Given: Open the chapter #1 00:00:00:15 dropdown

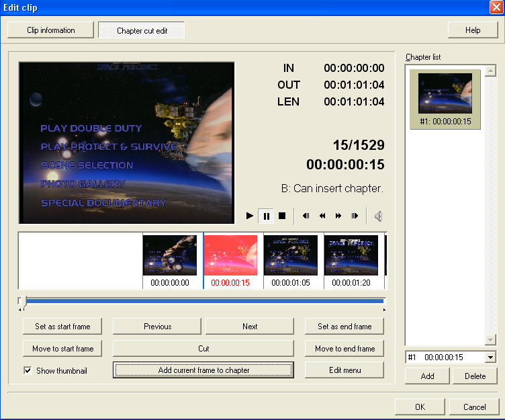Looking at the screenshot, I should 490,357.
